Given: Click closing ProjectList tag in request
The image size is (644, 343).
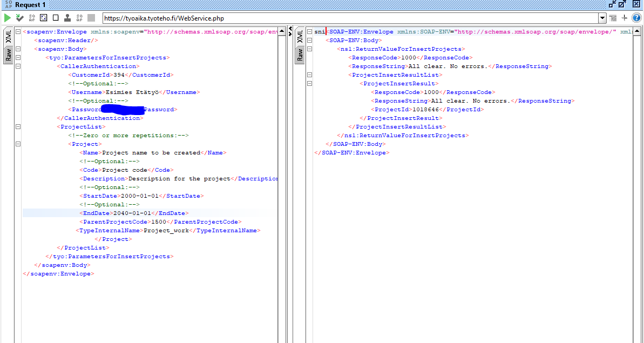Looking at the screenshot, I should [x=83, y=248].
